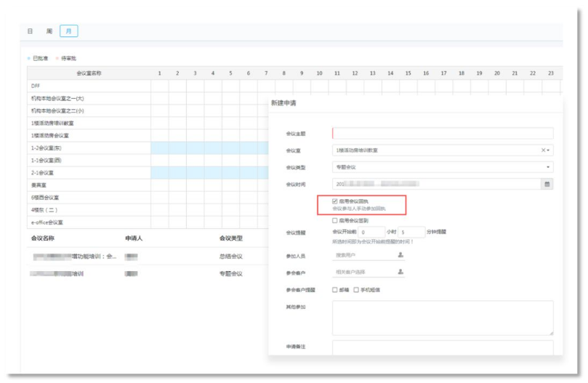
Task: Select 机构本地会议室之一(大) room row
Action: (x=89, y=98)
